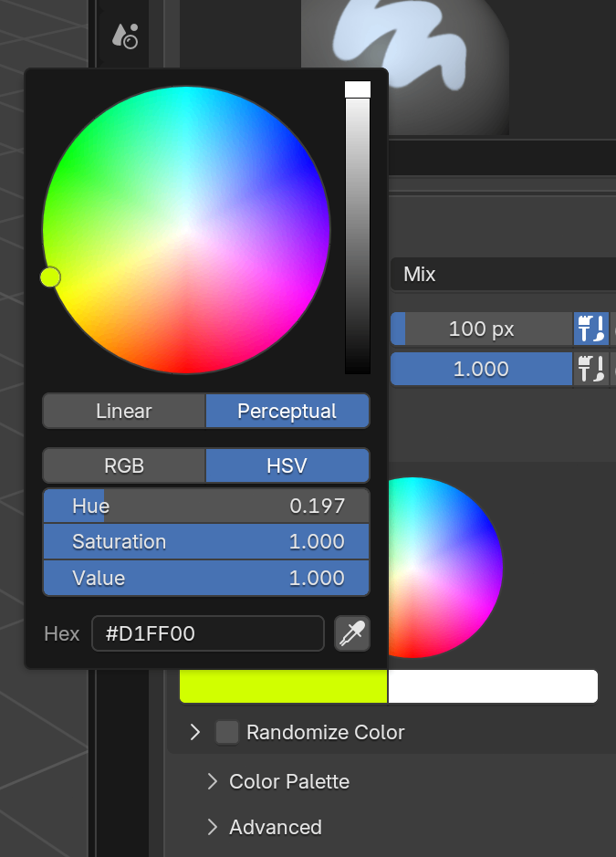Select the Perceptual color space option
Viewport: 616px width, 857px height.
click(287, 411)
